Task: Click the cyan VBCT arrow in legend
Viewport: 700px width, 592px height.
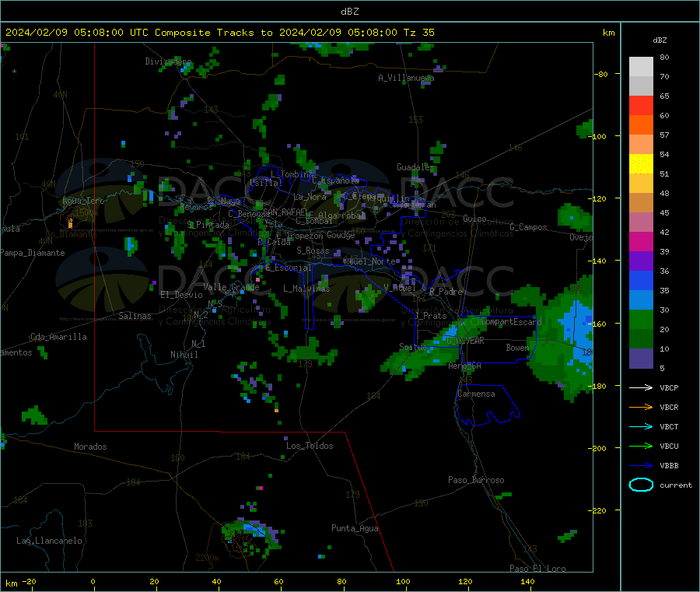Action: point(641,427)
